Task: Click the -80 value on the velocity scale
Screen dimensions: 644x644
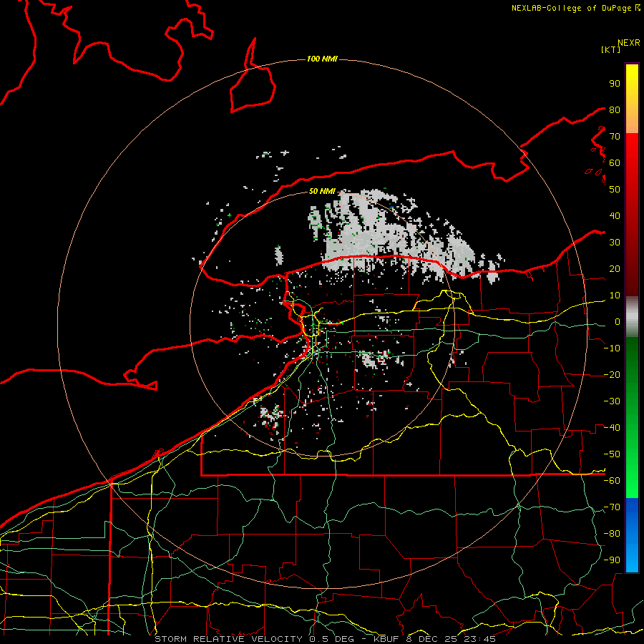Action: tap(612, 534)
